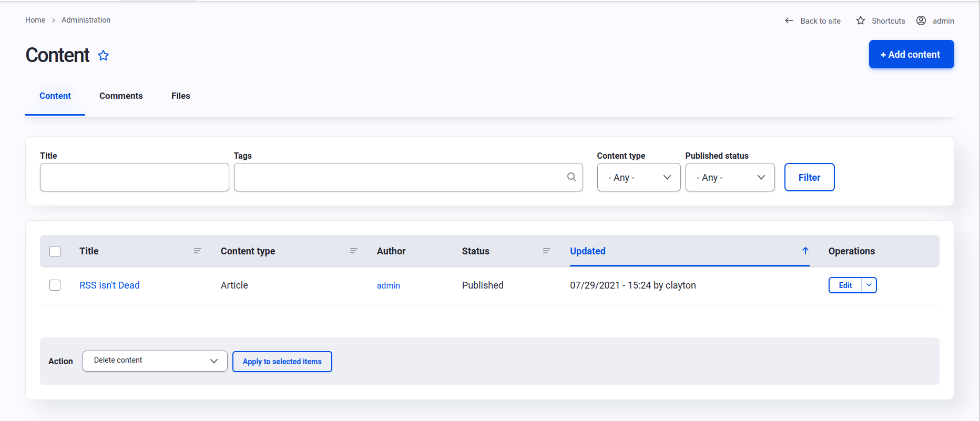Focus the Title filter text field
980x421 pixels.
click(134, 178)
